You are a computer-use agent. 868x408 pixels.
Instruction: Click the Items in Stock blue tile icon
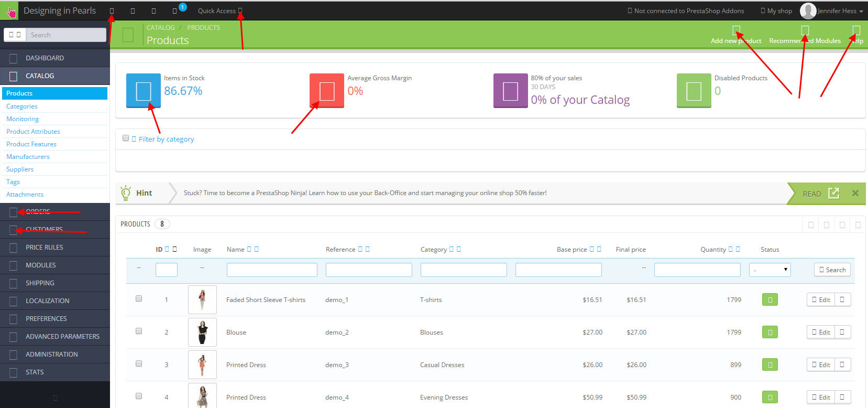point(144,91)
